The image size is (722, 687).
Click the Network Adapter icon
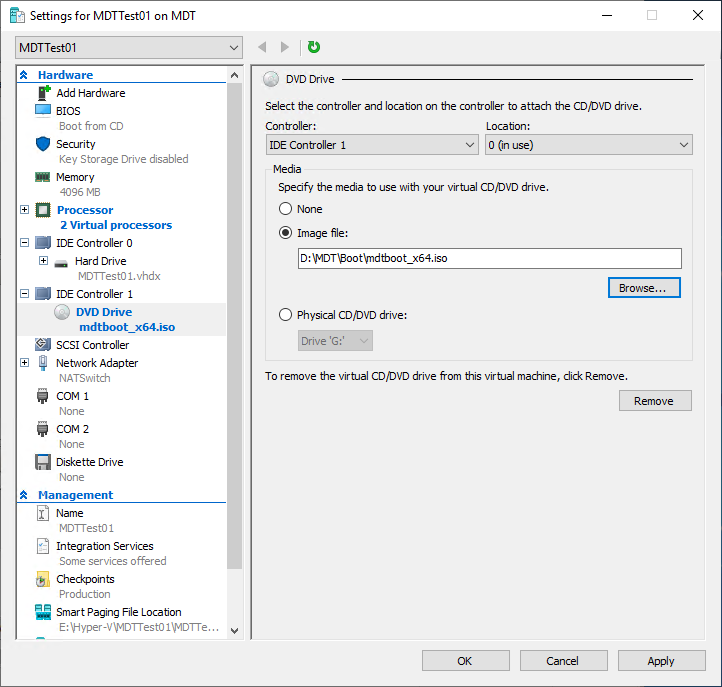(x=43, y=363)
